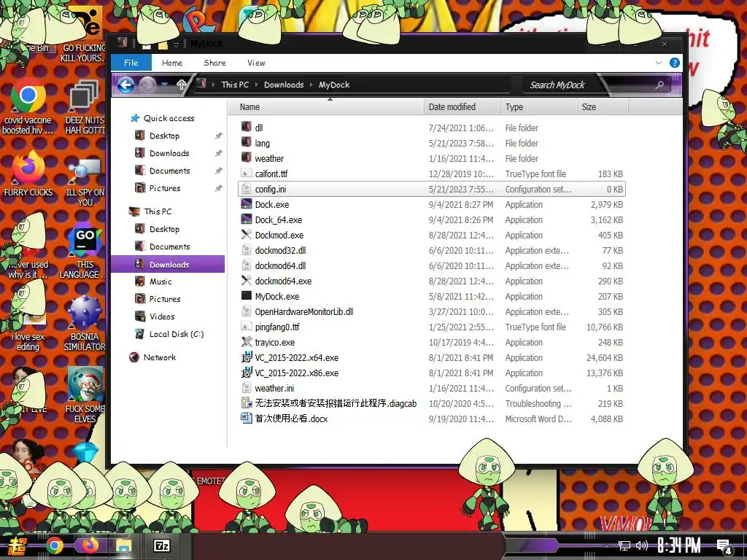Viewport: 747px width, 560px height.
Task: Select the .diagcab troubleshooting file icon
Action: coord(247,402)
